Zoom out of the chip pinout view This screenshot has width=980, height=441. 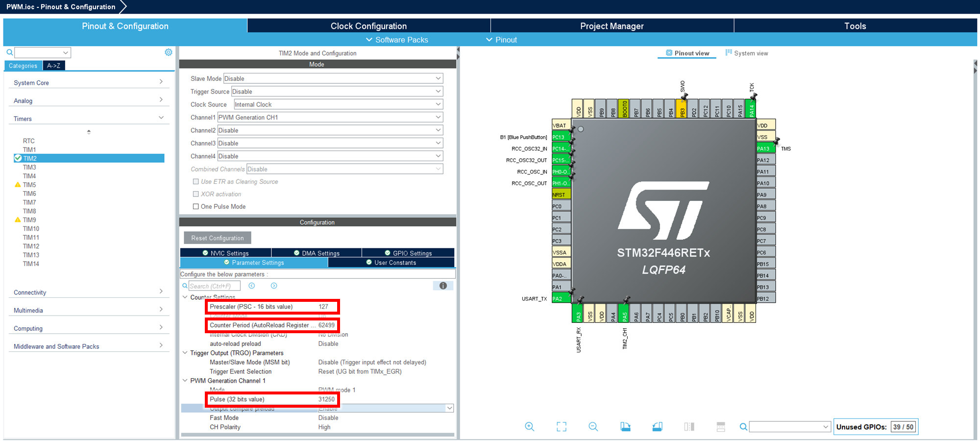[x=593, y=427]
